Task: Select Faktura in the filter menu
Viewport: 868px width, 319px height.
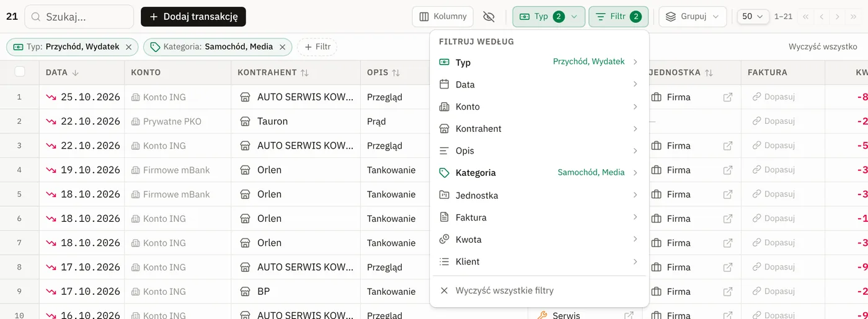Action: click(539, 217)
